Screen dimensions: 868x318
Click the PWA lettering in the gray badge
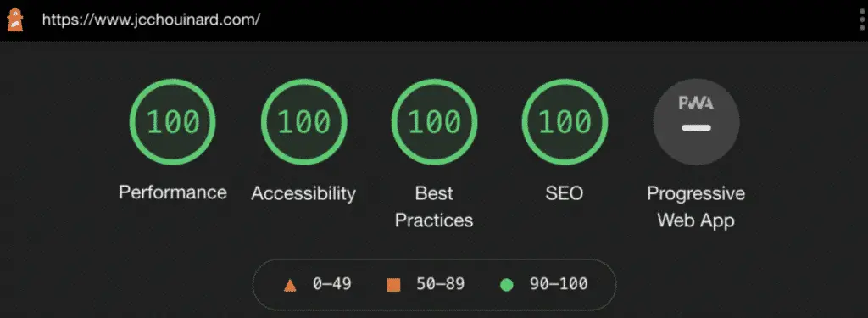696,103
